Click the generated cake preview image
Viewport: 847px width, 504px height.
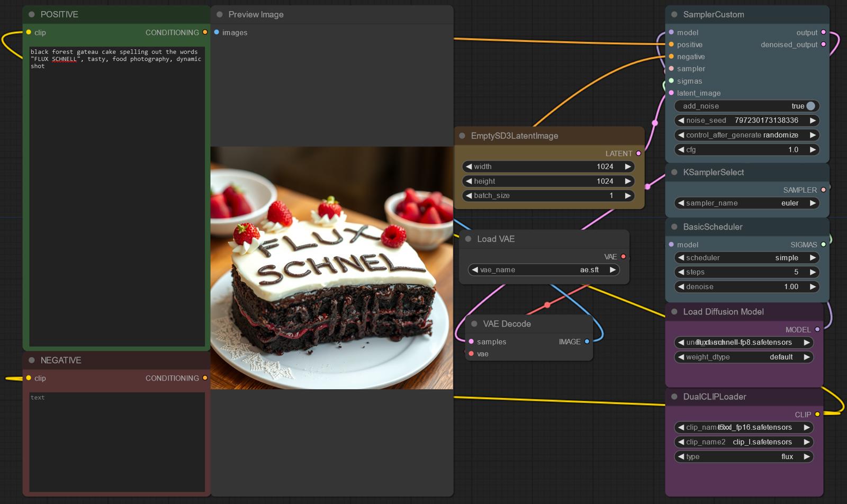pyautogui.click(x=332, y=268)
